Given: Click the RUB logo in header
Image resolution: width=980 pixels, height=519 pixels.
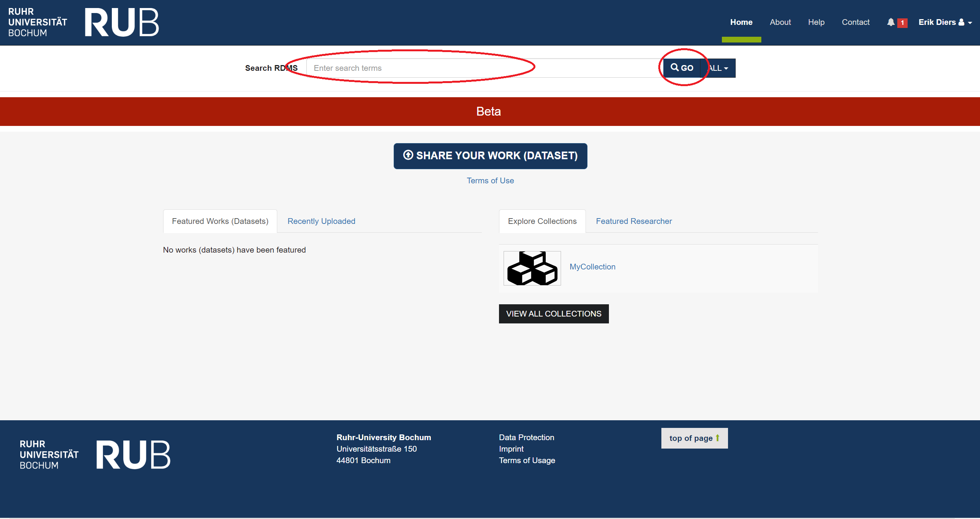Looking at the screenshot, I should coord(121,22).
